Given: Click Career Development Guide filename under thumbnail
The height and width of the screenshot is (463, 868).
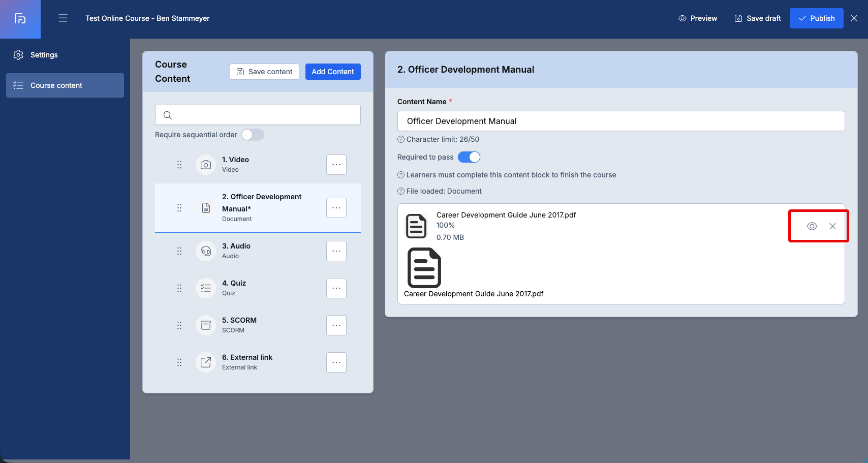Looking at the screenshot, I should pyautogui.click(x=474, y=294).
